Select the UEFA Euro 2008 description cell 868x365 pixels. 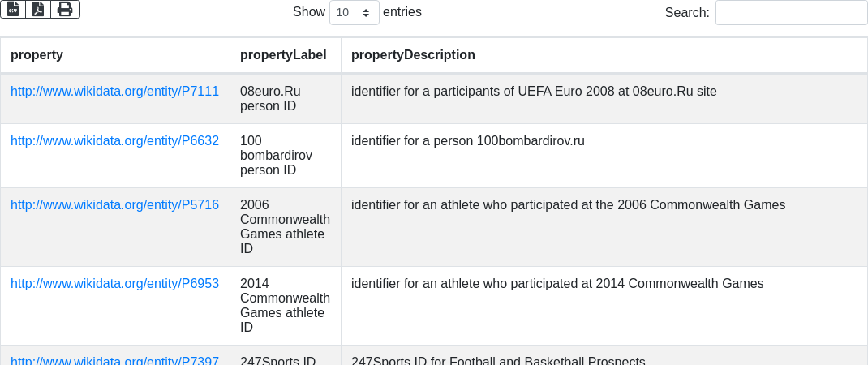534,92
